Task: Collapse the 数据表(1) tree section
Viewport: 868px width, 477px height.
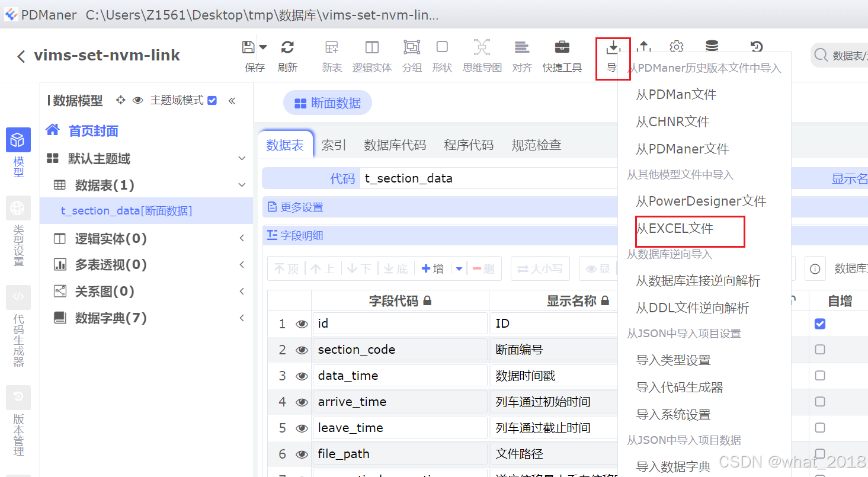Action: click(242, 184)
